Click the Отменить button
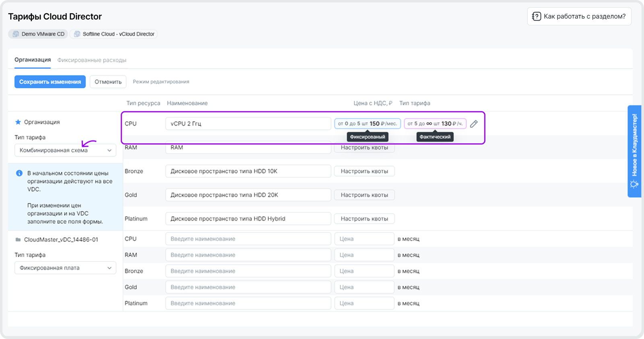This screenshot has height=339, width=644. coord(108,82)
